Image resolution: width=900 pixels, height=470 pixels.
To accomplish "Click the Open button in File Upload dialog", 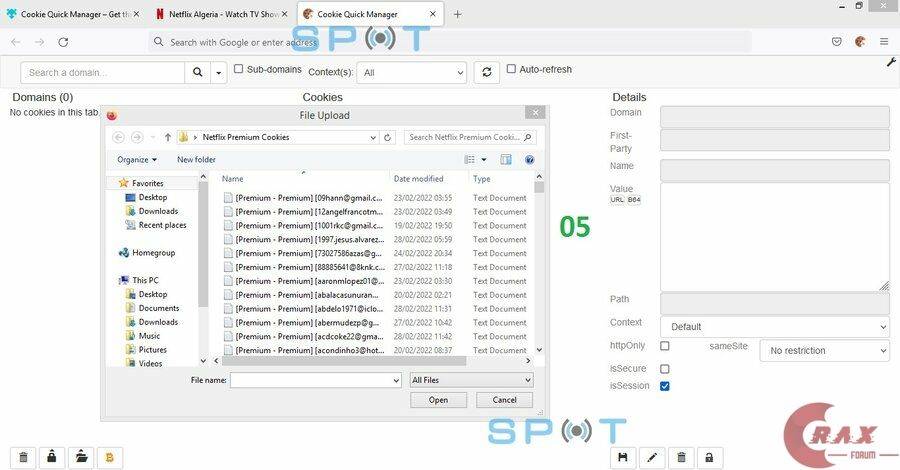I will (439, 400).
